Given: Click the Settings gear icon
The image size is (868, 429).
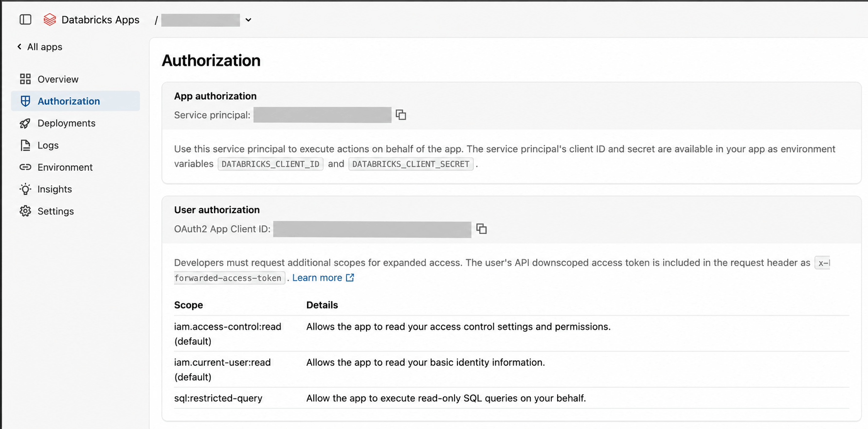Looking at the screenshot, I should (x=25, y=211).
